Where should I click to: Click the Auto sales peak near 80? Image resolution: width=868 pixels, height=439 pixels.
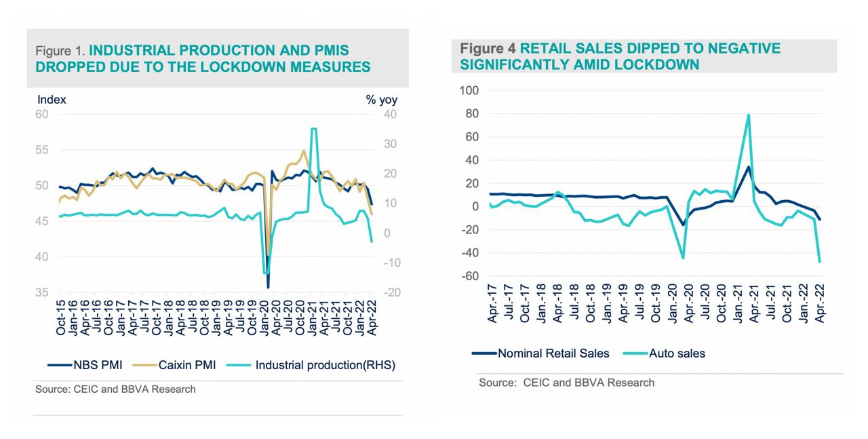(x=748, y=115)
